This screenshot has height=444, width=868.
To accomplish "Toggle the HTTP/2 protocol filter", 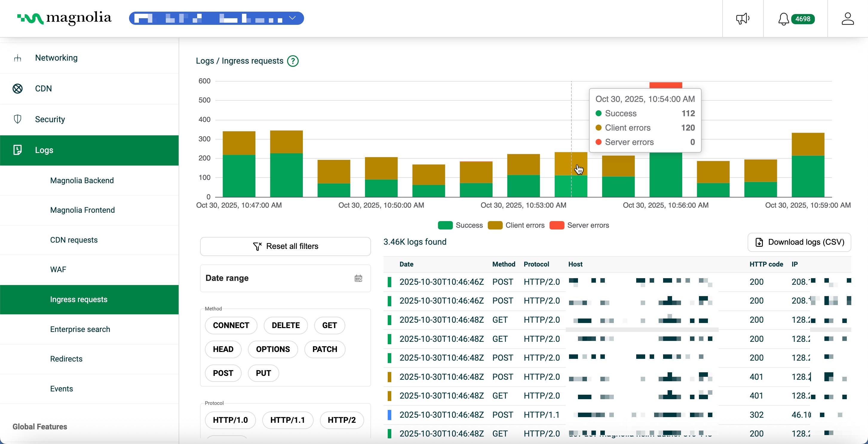I will [x=341, y=420].
